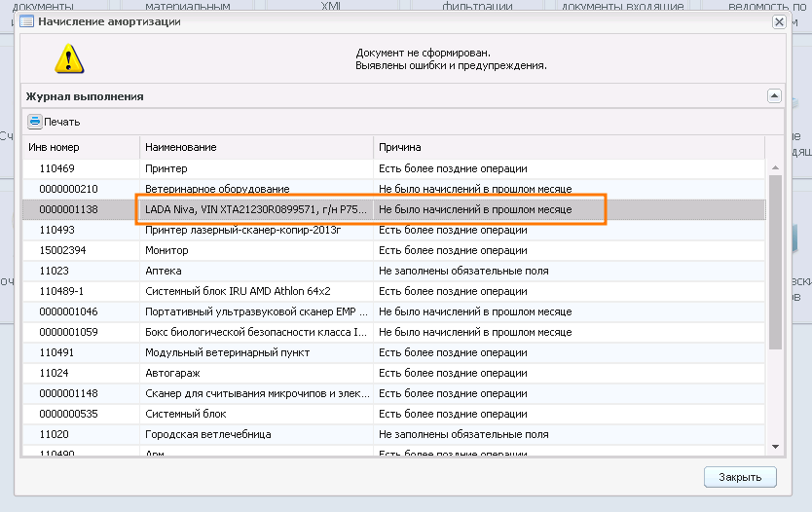Click the Печать label in toolbar

click(62, 122)
